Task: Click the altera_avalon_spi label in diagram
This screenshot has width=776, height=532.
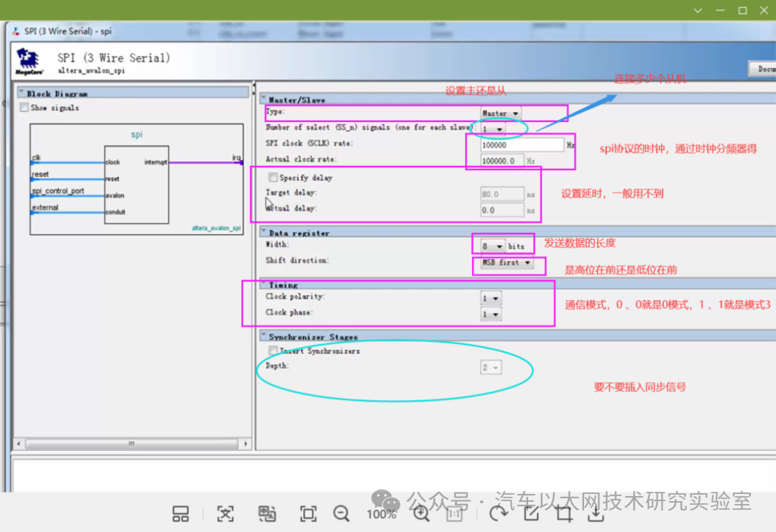Action: click(x=216, y=228)
